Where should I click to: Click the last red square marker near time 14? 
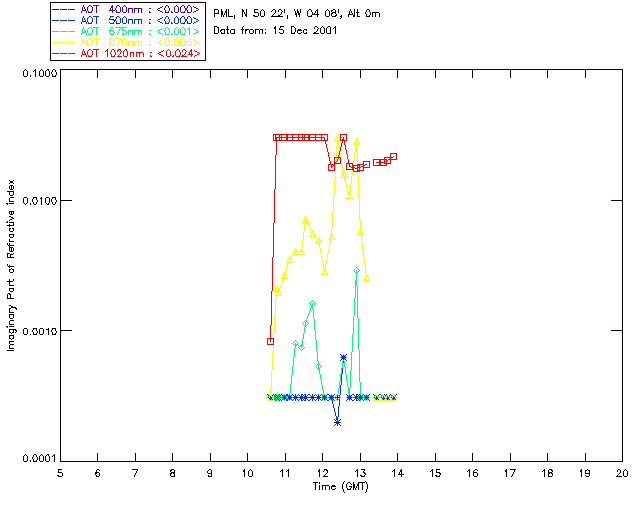coord(393,156)
